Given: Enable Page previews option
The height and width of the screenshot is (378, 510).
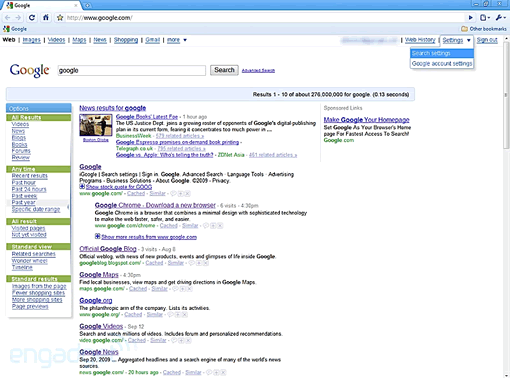Looking at the screenshot, I should (x=30, y=306).
